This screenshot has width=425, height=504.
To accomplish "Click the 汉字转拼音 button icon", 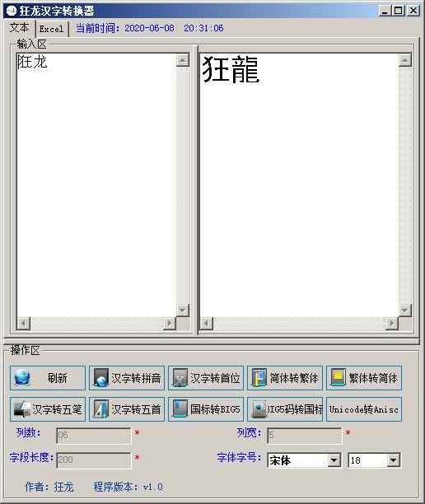I will pos(101,378).
